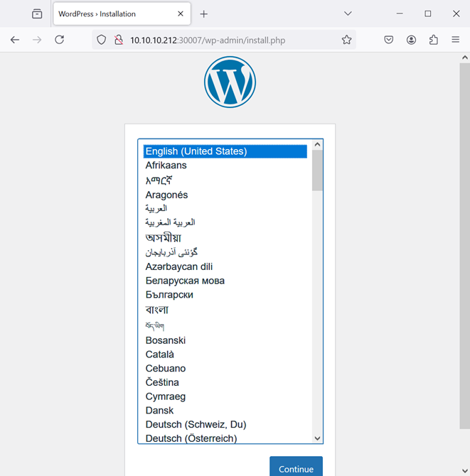The height and width of the screenshot is (476, 470).
Task: Maximize the Firefox window
Action: pyautogui.click(x=428, y=13)
